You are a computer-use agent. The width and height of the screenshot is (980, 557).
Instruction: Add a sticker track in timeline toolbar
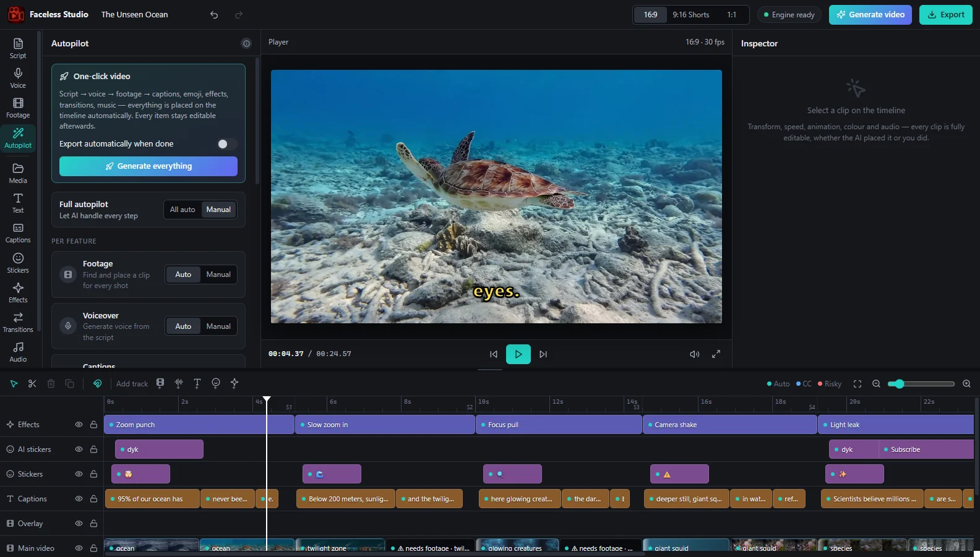pos(216,383)
